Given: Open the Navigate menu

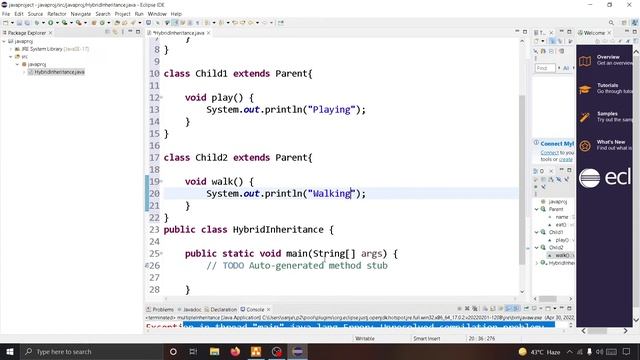Looking at the screenshot, I should (x=81, y=14).
